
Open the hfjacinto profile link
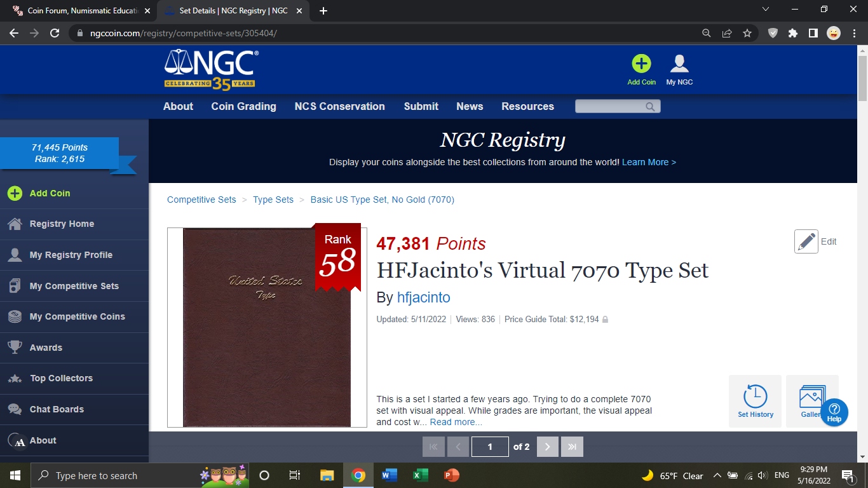424,297
